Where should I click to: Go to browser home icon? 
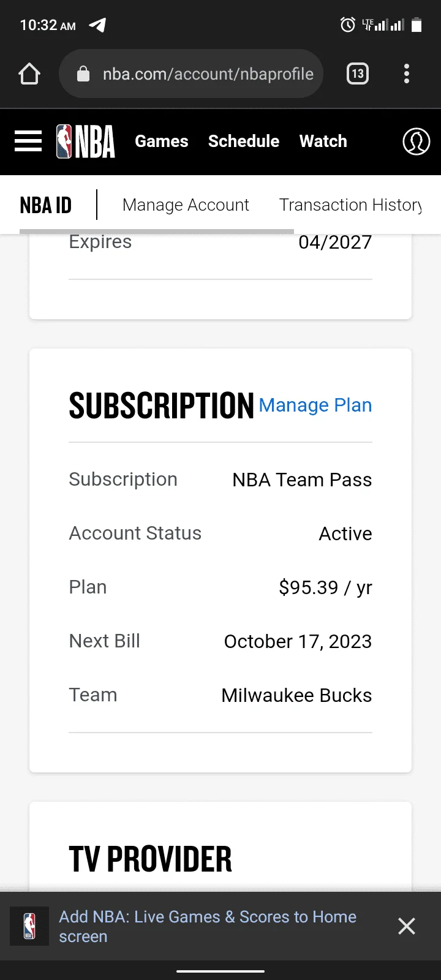[x=29, y=74]
